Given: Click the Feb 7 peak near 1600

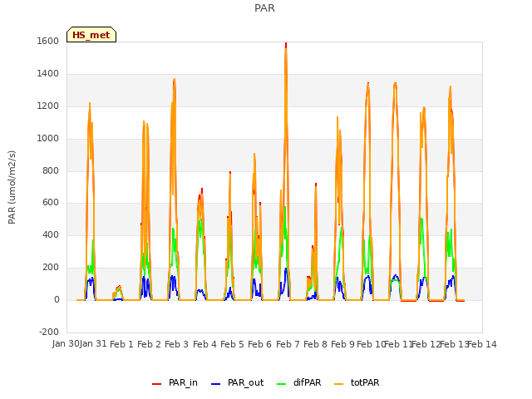Looking at the screenshot, I should (286, 44).
